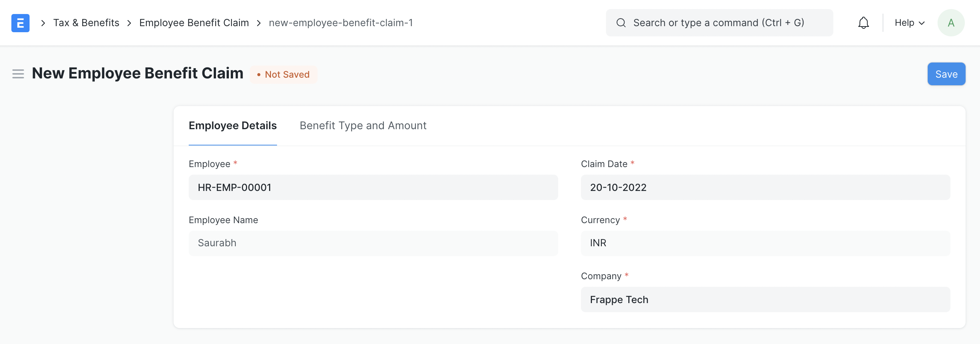
Task: Click the Claim Date field
Action: pos(765,187)
